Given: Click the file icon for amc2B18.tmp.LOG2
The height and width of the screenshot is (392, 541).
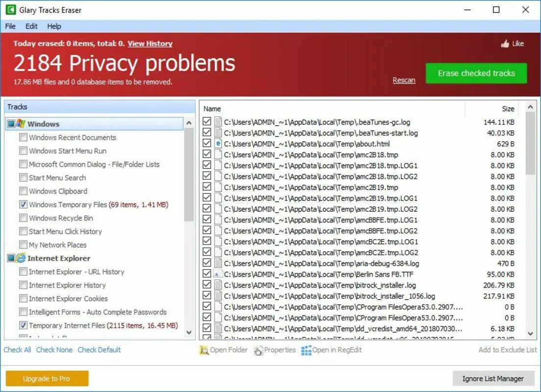Looking at the screenshot, I should tap(218, 176).
